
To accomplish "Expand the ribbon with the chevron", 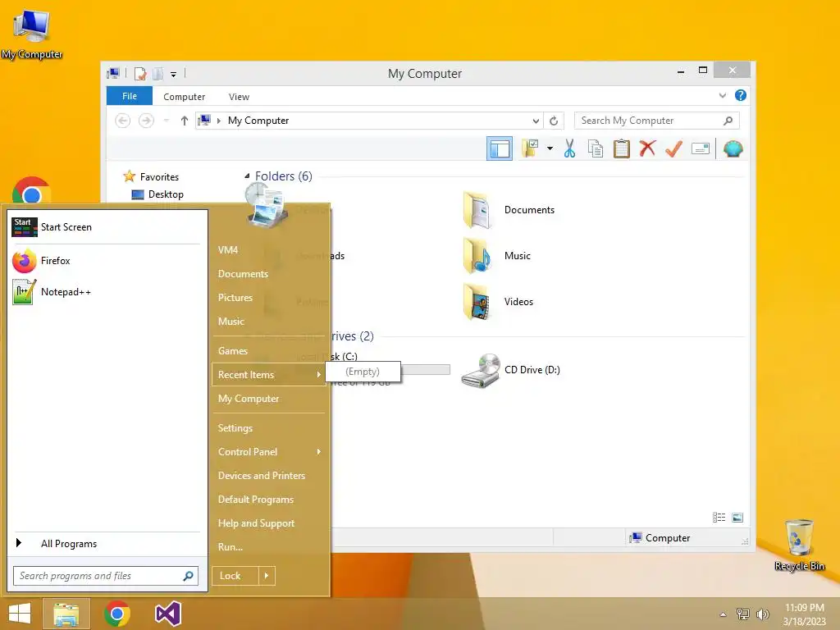I will pyautogui.click(x=723, y=95).
